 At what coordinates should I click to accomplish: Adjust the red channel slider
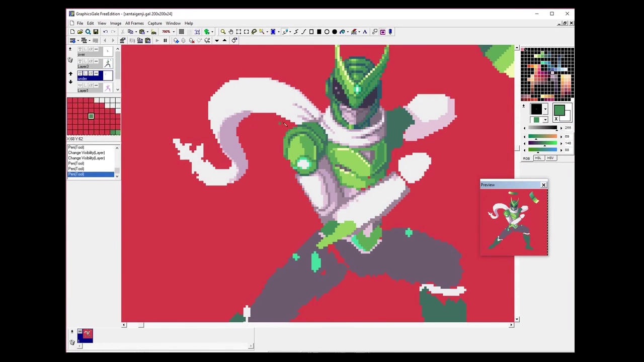click(x=543, y=136)
